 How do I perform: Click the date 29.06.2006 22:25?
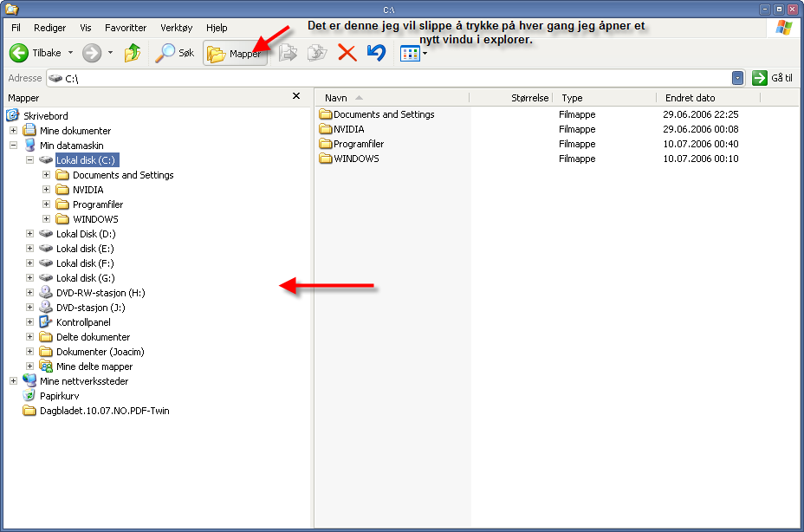[700, 114]
